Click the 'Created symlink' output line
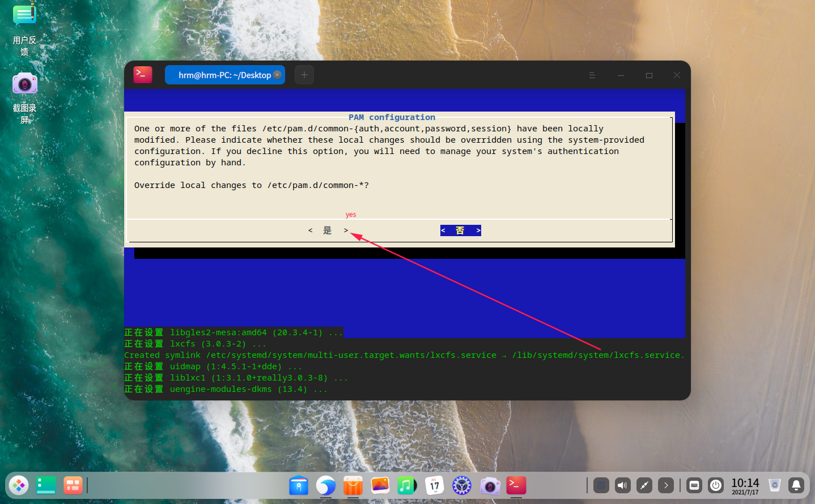This screenshot has height=504, width=815. (404, 355)
